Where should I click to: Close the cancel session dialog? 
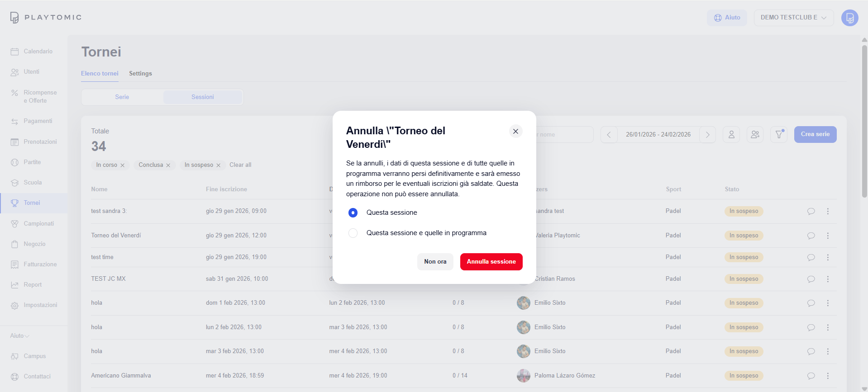click(515, 131)
